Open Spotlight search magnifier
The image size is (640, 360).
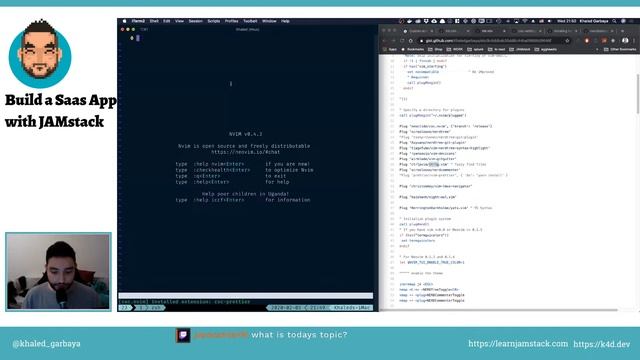click(x=614, y=21)
